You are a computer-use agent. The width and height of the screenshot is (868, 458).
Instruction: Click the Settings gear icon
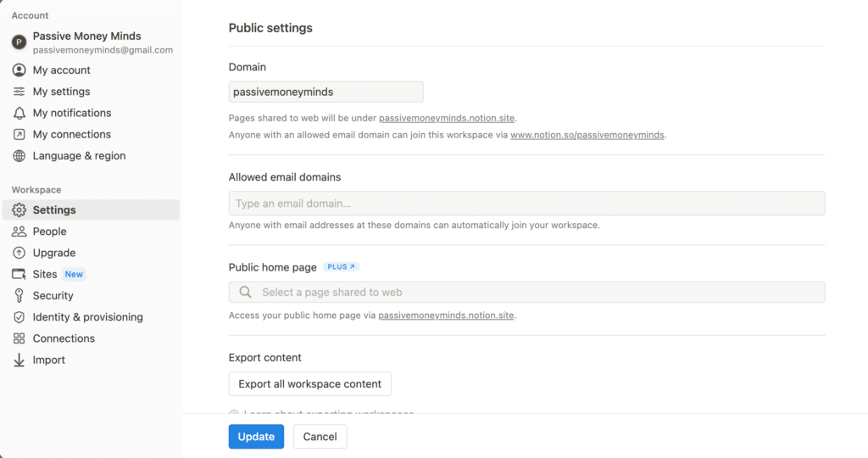pos(19,209)
